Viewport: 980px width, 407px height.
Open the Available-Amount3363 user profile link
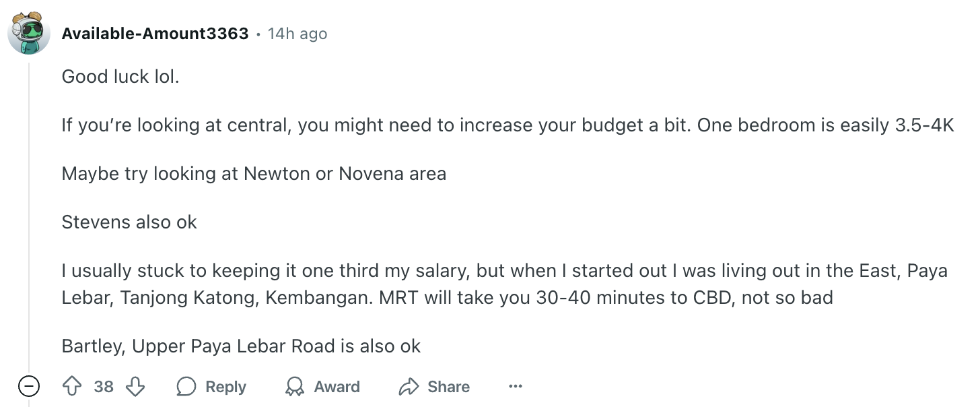155,33
